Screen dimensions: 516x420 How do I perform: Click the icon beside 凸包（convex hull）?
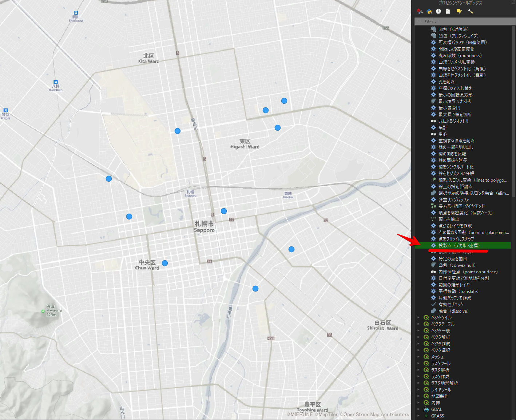[x=433, y=265]
